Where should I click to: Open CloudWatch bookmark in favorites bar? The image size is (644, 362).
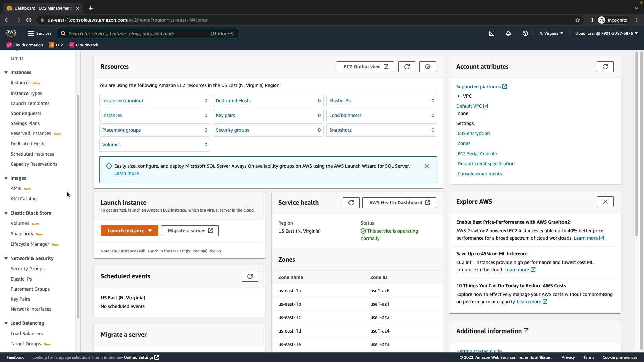[x=84, y=45]
